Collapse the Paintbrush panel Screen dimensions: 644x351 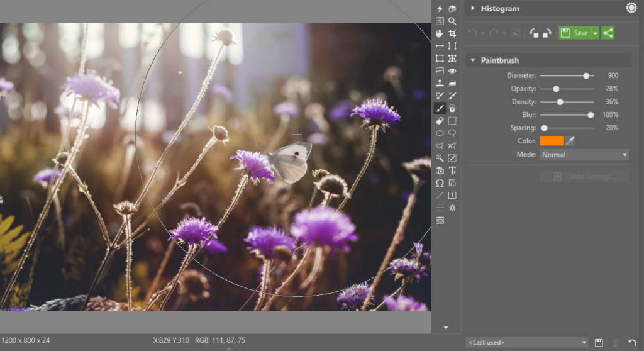click(x=472, y=60)
